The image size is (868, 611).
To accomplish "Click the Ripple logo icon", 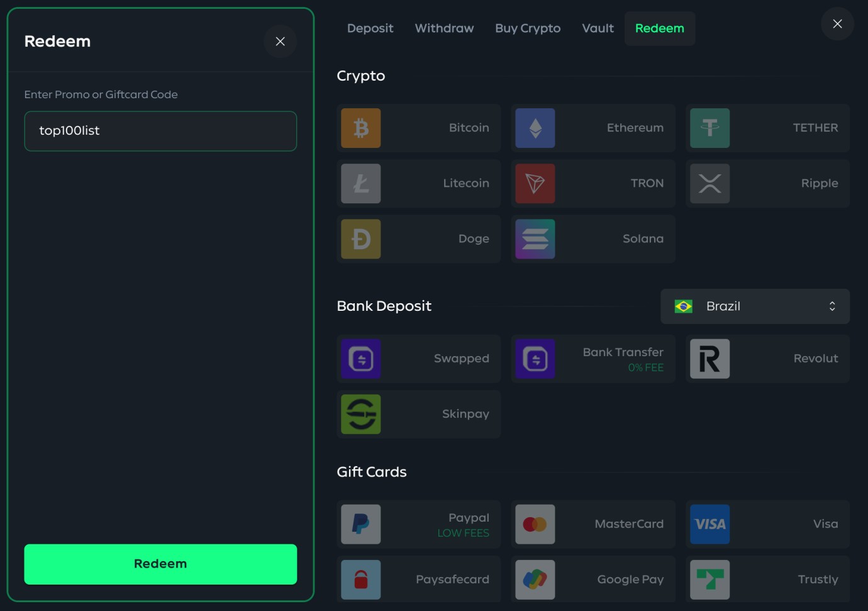I will click(710, 184).
